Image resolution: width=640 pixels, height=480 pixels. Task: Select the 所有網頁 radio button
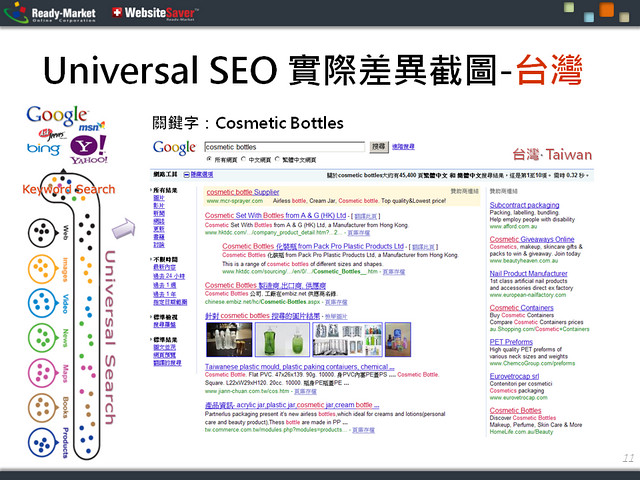coord(209,159)
